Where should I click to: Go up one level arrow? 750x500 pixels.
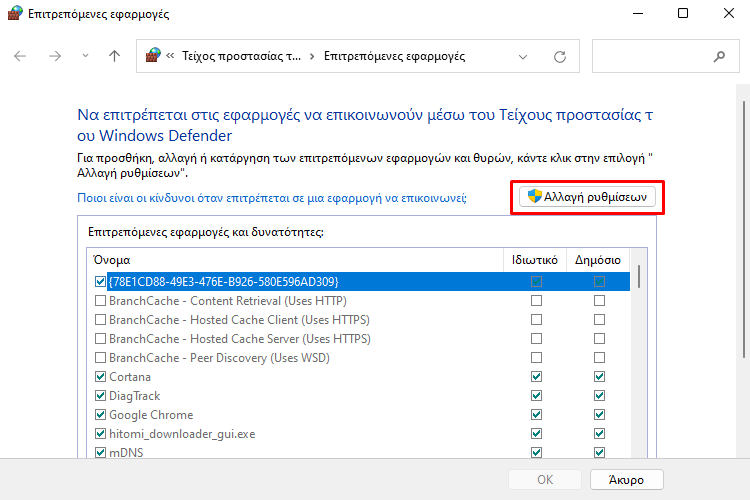pyautogui.click(x=114, y=56)
